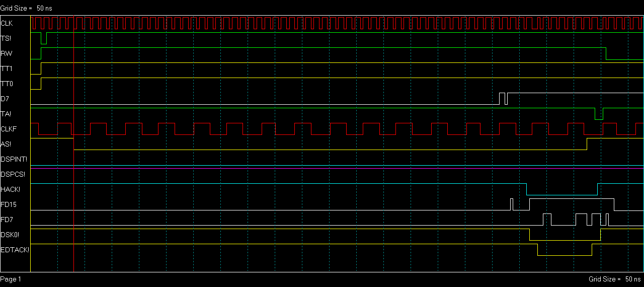Select the RW signal label

pos(6,54)
